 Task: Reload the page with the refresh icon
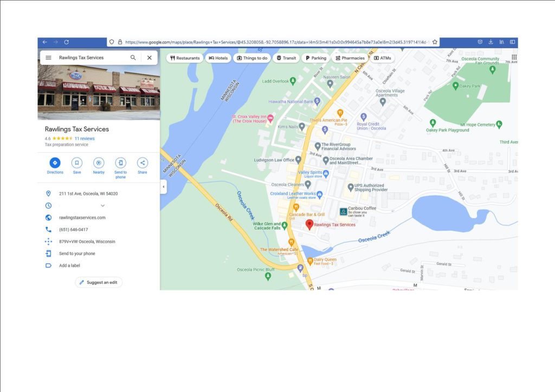[66, 42]
